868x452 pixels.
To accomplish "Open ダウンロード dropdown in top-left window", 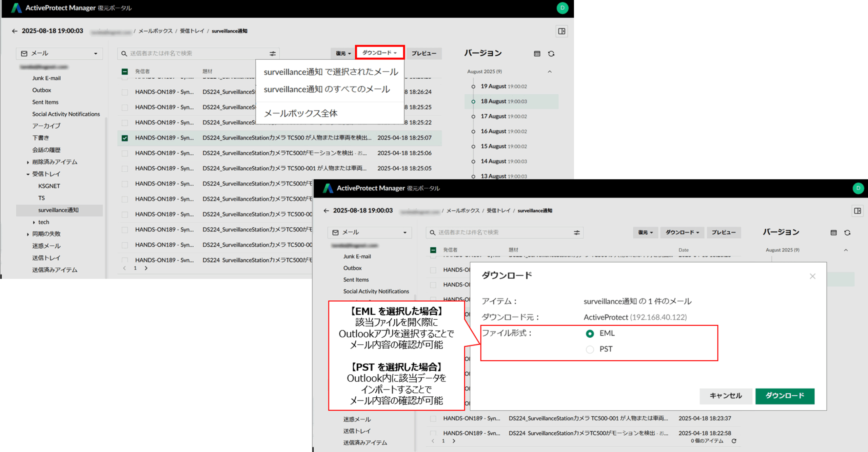I will pos(379,53).
